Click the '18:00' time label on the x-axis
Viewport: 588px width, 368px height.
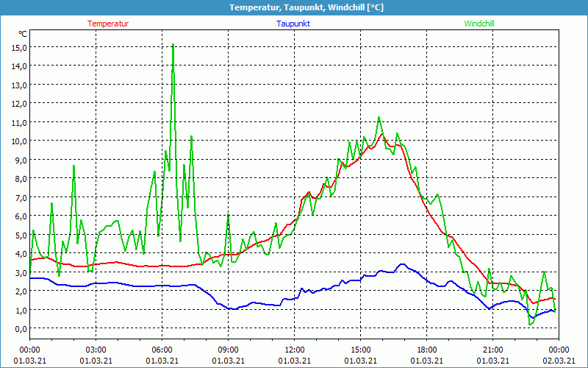[x=427, y=350]
